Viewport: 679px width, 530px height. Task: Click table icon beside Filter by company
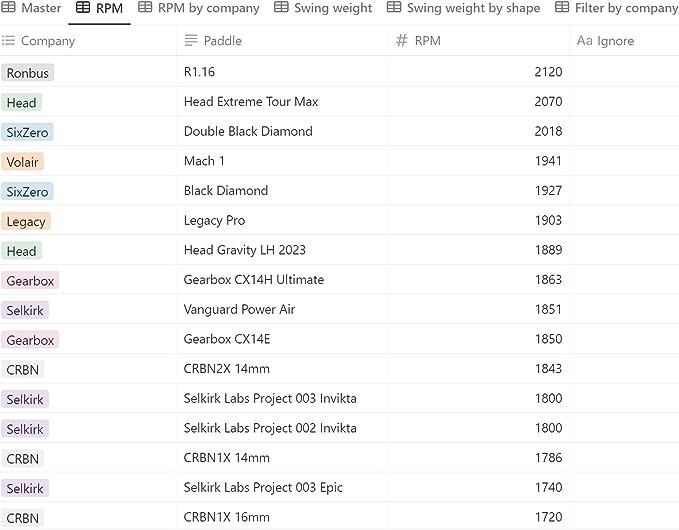tap(562, 7)
